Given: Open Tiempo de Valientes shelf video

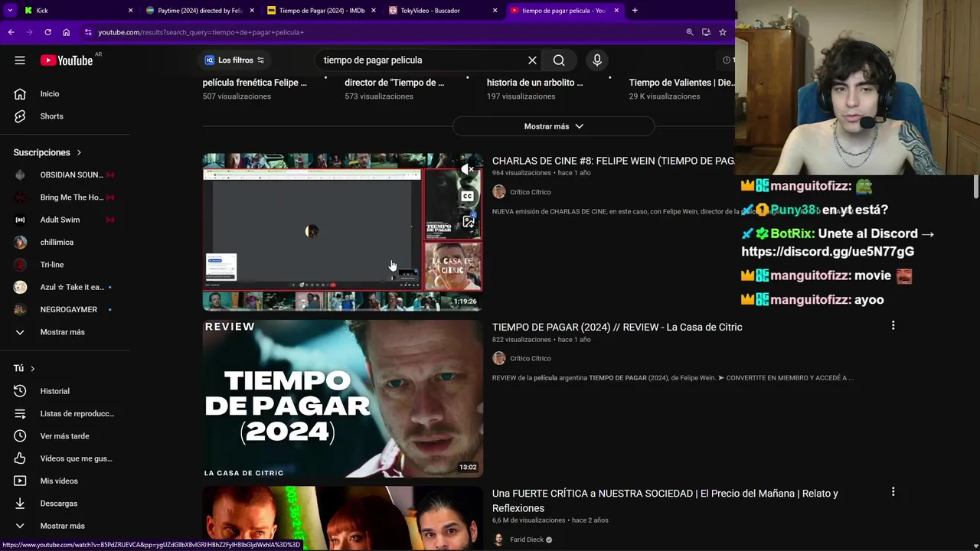Looking at the screenshot, I should click(x=681, y=83).
